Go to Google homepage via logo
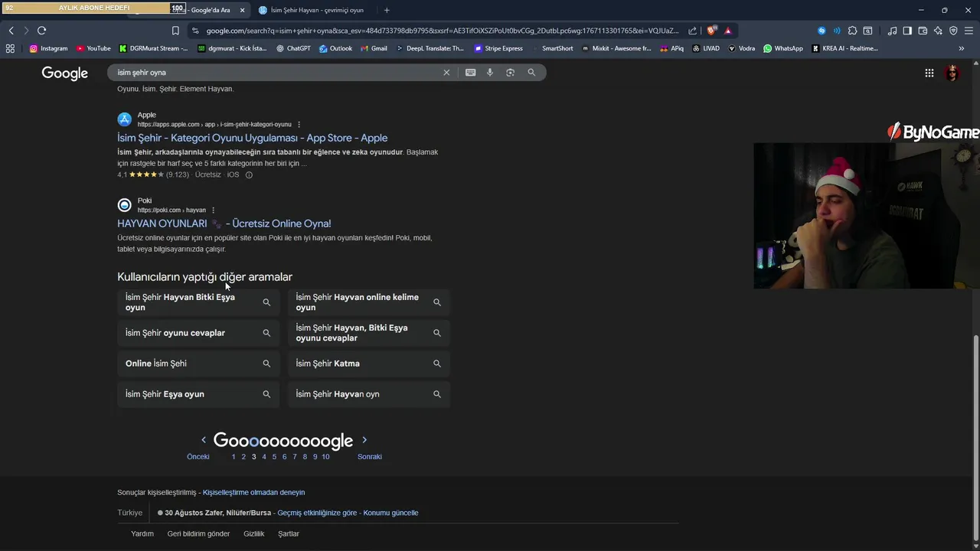 tap(65, 73)
